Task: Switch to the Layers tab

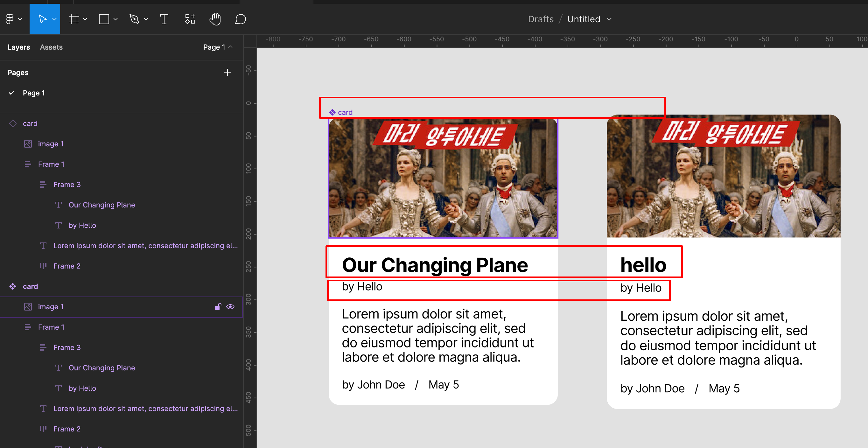Action: click(x=19, y=47)
